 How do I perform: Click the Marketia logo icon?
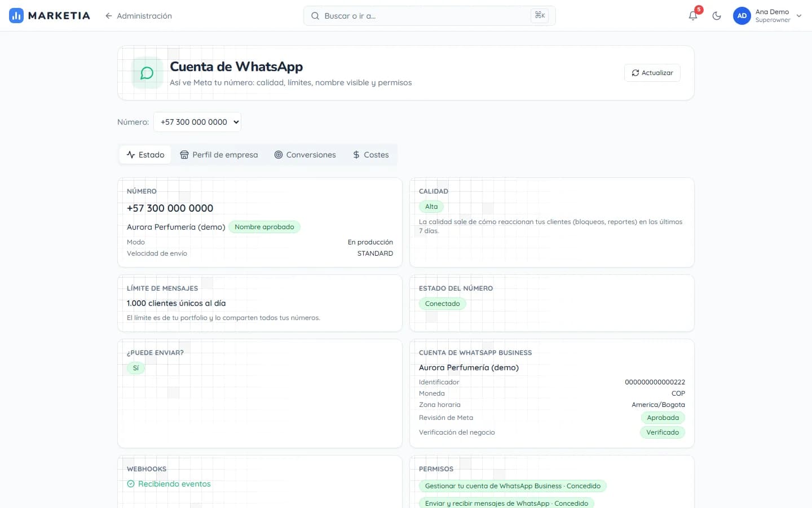click(x=16, y=16)
